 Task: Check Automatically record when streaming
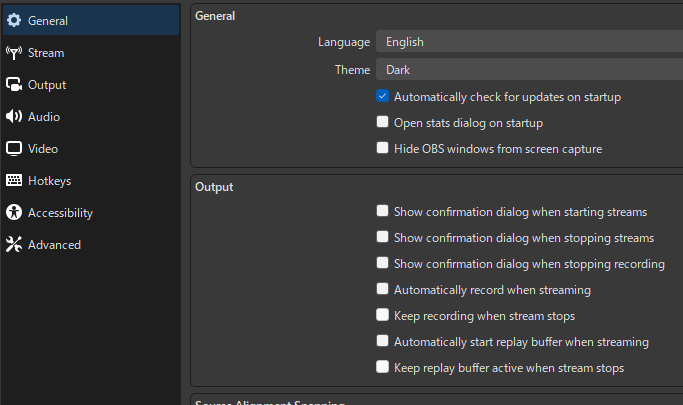382,290
